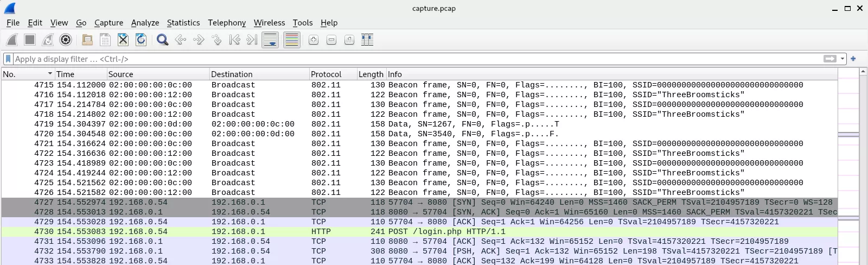Open the View menu
The height and width of the screenshot is (265, 868).
[x=59, y=23]
